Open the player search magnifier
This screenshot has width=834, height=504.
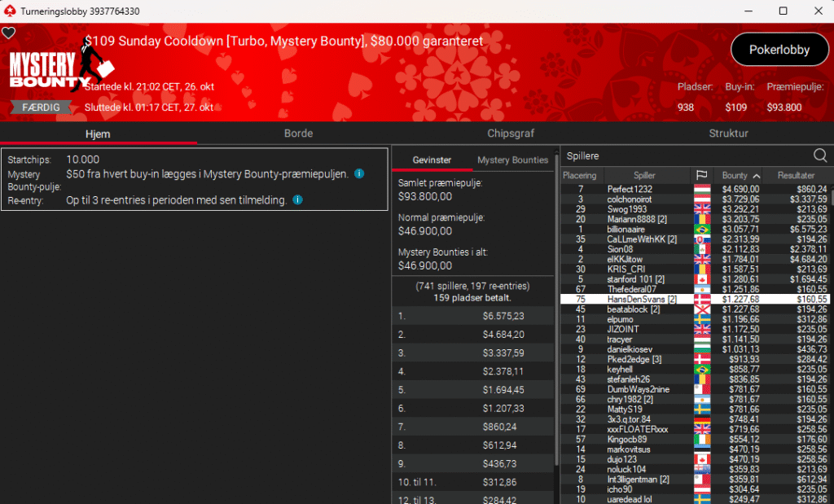820,156
